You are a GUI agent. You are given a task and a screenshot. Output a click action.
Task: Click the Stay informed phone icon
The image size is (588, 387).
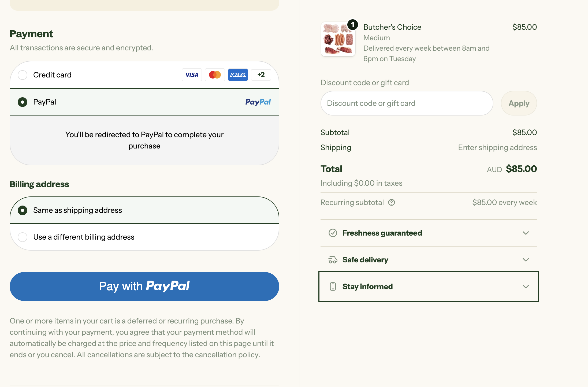[333, 286]
